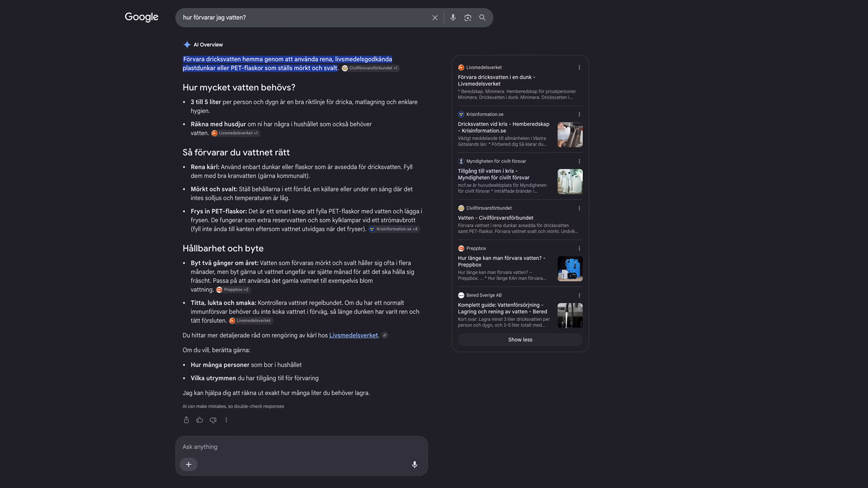The width and height of the screenshot is (868, 488).
Task: Give thumbs down to the AI response
Action: [213, 420]
